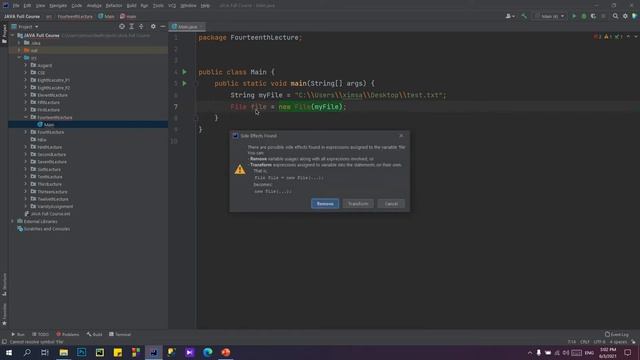
Task: Open IDE settings gear in toolbar
Action: [625, 16]
